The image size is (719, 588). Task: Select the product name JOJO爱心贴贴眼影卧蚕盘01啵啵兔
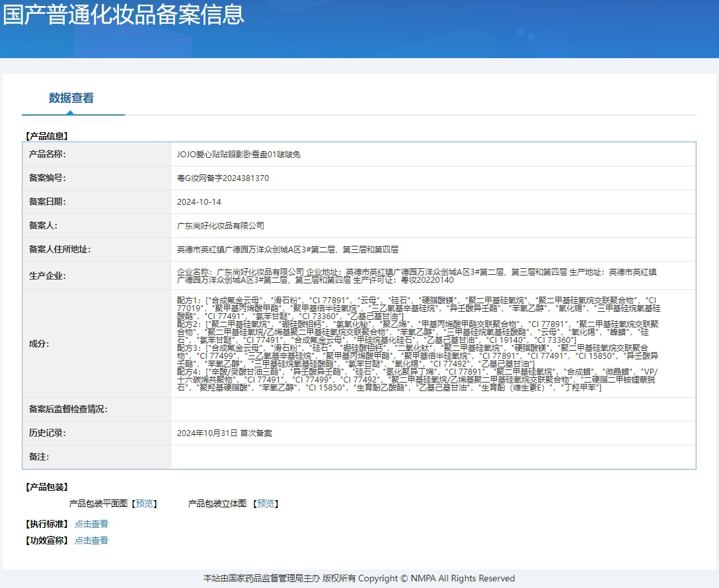(239, 155)
